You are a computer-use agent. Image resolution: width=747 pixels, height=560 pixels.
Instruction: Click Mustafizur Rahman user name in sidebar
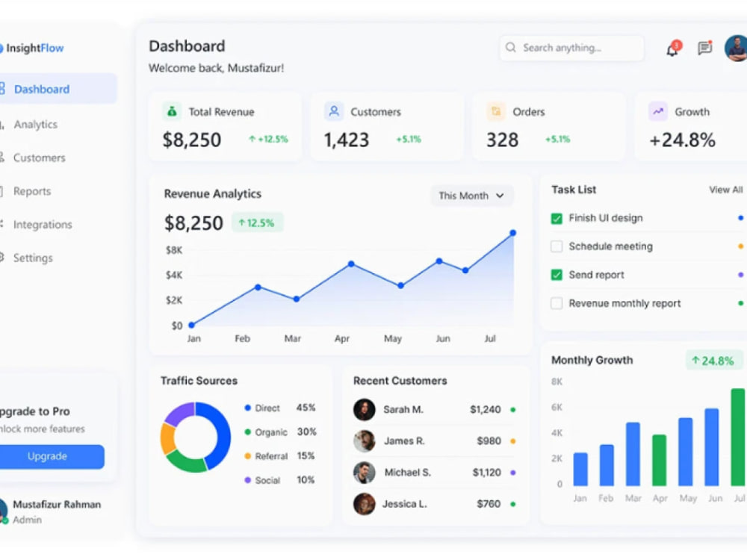57,504
